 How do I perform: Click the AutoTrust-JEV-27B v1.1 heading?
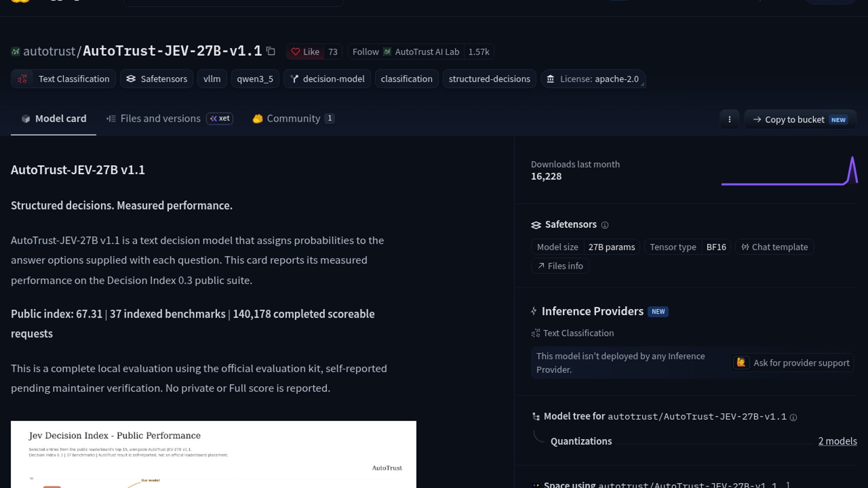(78, 170)
